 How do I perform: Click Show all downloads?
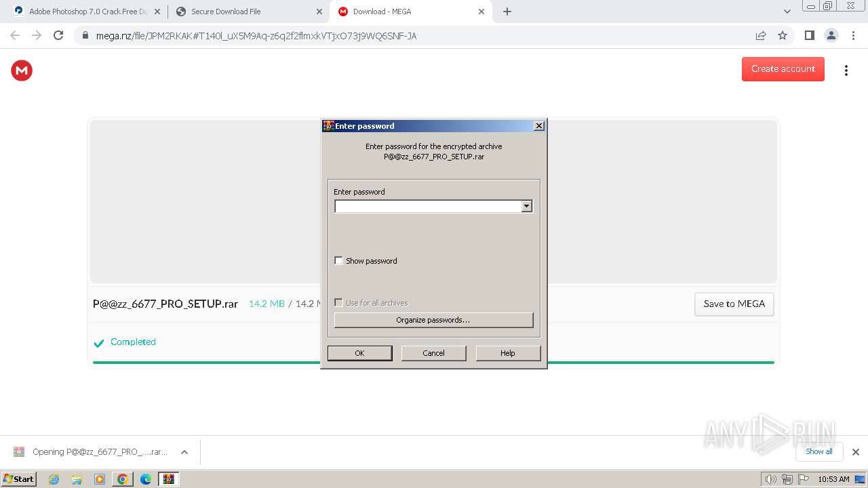point(819,451)
